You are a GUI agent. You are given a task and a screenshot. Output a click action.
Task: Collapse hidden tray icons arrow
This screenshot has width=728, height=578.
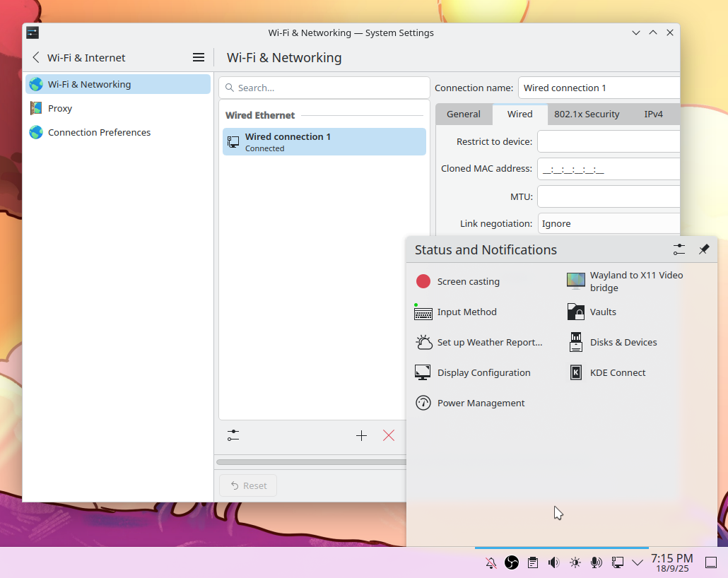[x=638, y=562]
